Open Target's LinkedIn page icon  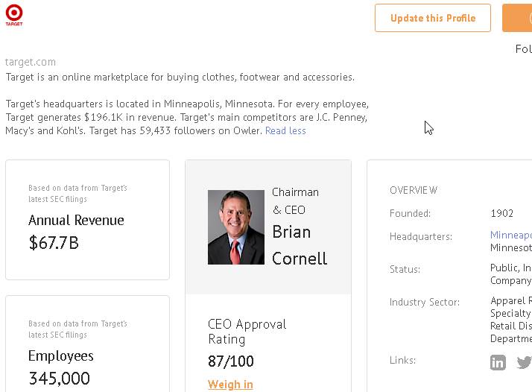click(498, 363)
